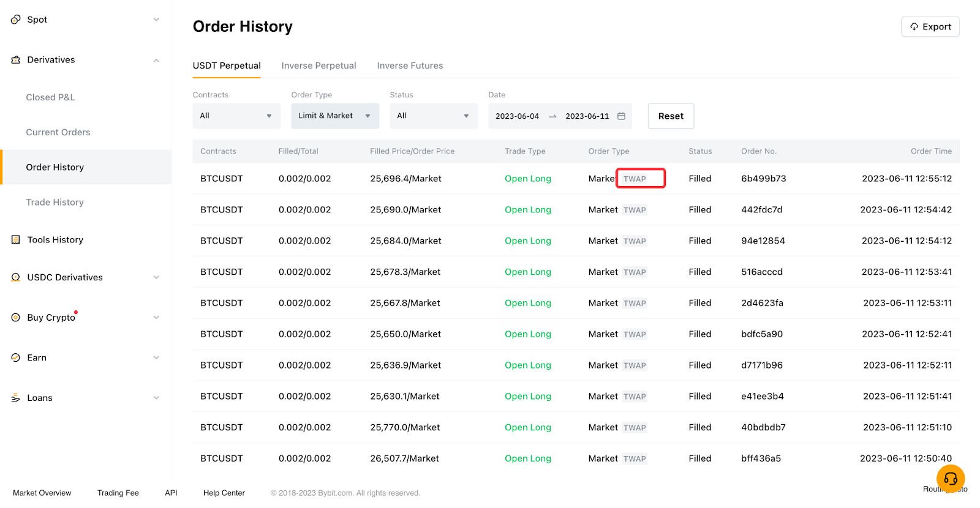
Task: Click the Tools History icon
Action: pos(16,240)
